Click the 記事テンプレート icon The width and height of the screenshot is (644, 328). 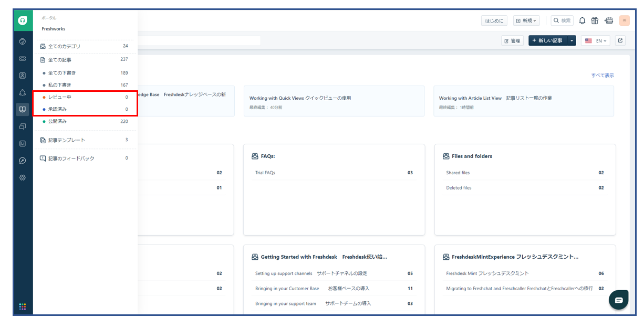(x=43, y=140)
